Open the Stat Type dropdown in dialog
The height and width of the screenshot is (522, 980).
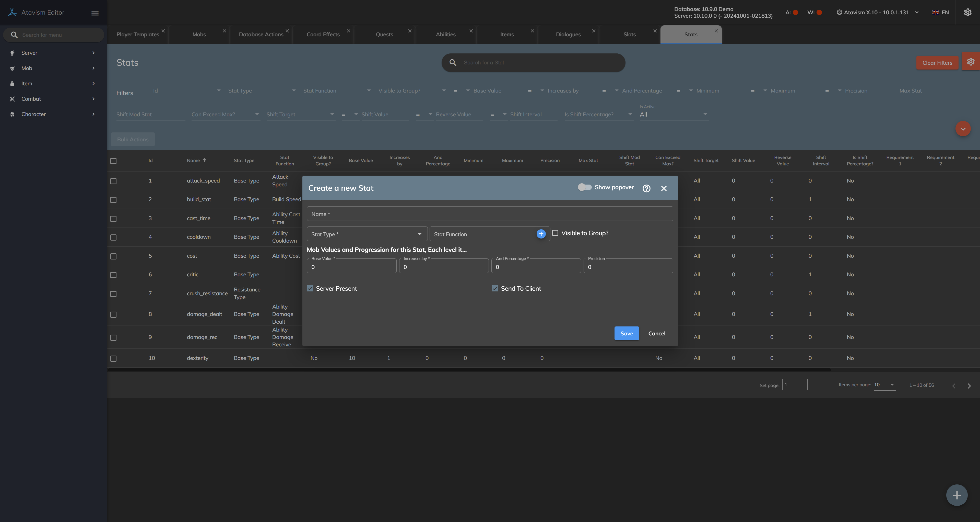[367, 234]
